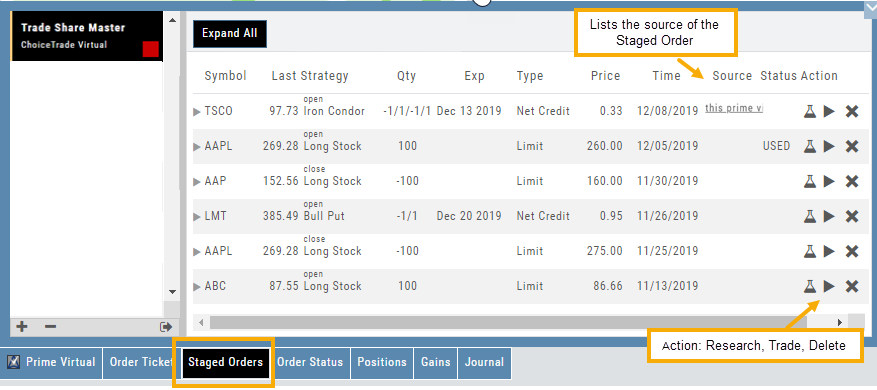Click the Expand All button
Screen dimensions: 877x390
pos(230,34)
